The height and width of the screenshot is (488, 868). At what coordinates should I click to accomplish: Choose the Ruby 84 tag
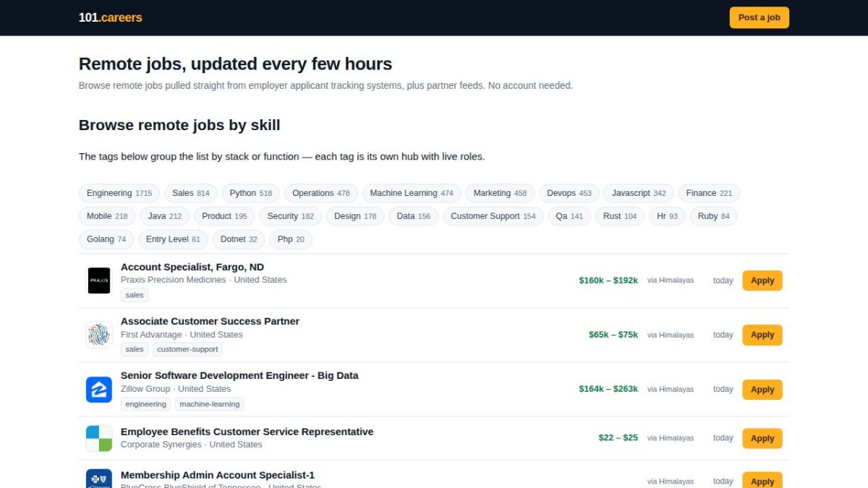(x=713, y=216)
